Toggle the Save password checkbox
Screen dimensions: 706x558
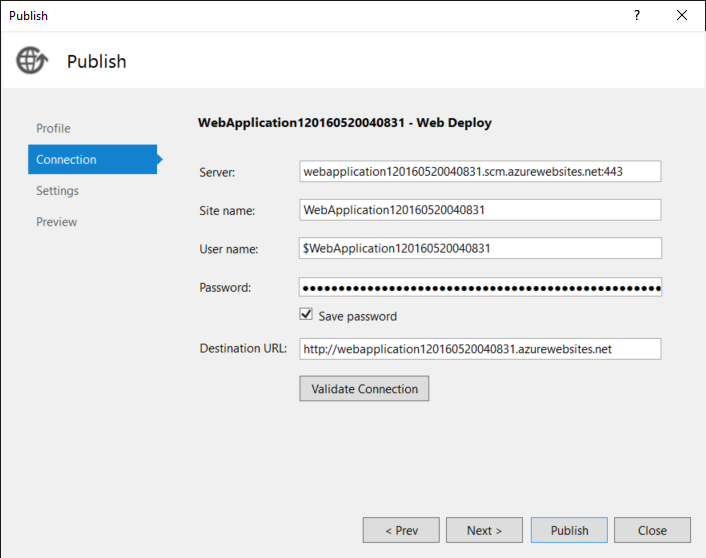tap(306, 314)
